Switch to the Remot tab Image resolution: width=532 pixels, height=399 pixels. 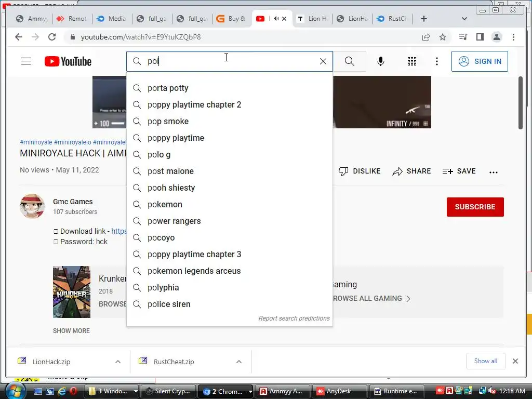point(72,19)
